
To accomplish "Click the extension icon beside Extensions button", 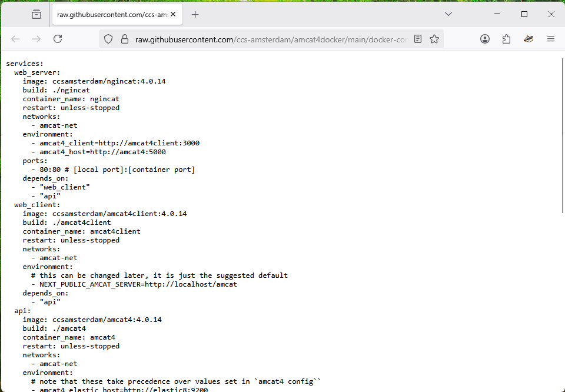I will pyautogui.click(x=529, y=39).
